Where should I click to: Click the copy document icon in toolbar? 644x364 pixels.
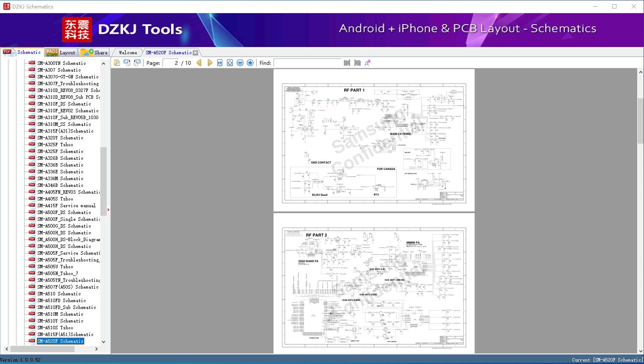click(117, 63)
